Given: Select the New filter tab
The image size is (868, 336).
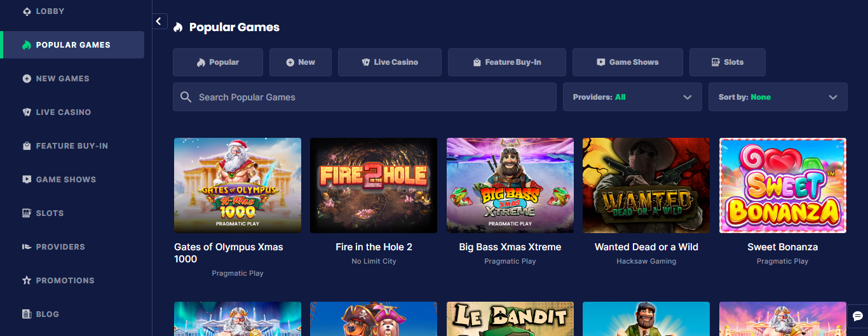Looking at the screenshot, I should pos(301,62).
